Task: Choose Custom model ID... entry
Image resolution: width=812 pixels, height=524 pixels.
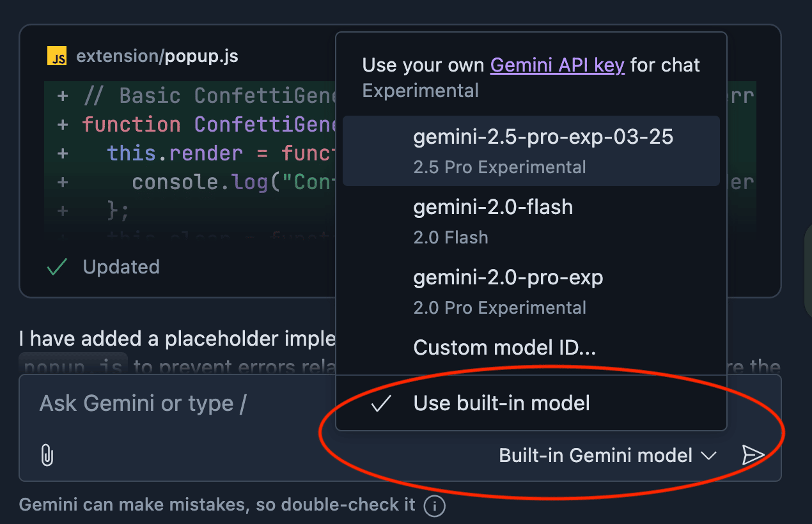Action: coord(504,348)
